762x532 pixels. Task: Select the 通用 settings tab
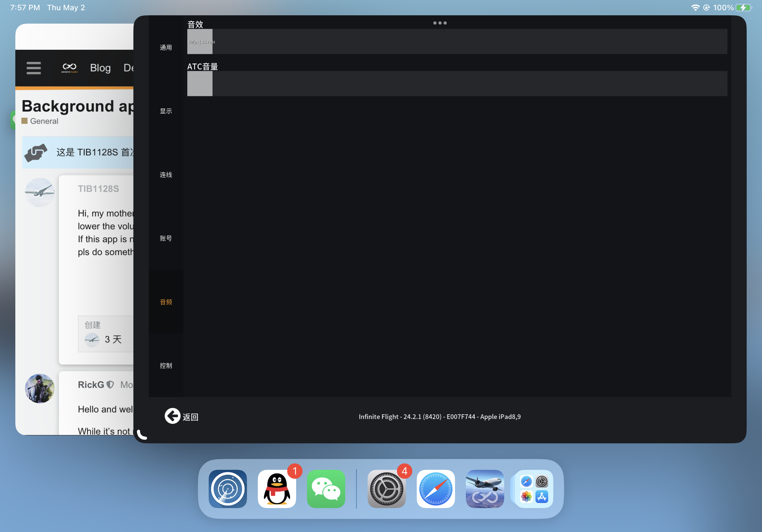pyautogui.click(x=166, y=48)
